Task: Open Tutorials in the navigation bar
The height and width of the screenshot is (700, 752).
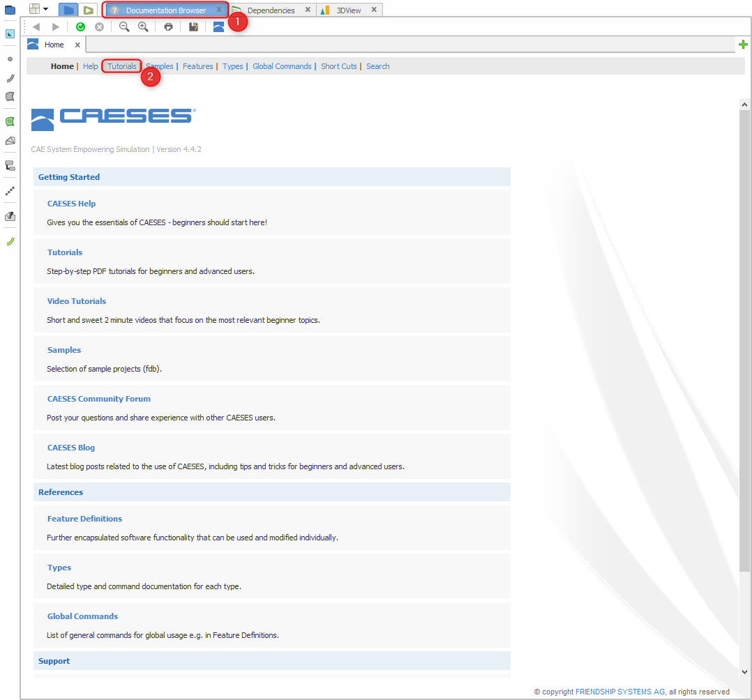Action: coord(122,66)
